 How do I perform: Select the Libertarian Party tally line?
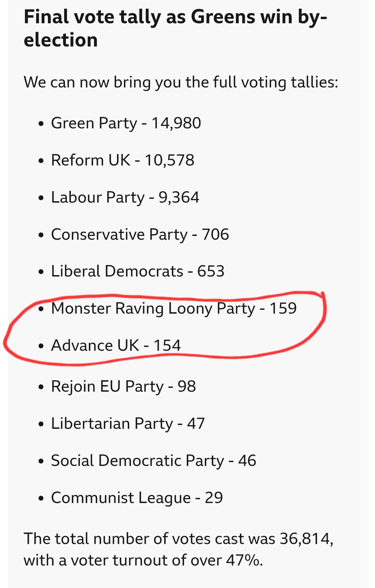pyautogui.click(x=128, y=424)
